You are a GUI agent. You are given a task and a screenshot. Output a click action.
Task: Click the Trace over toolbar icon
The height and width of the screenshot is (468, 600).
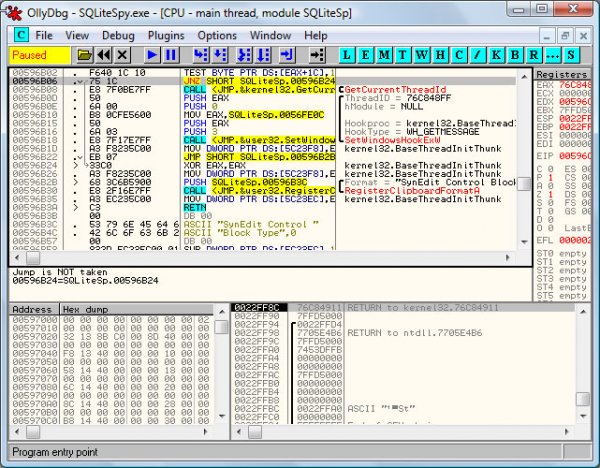(263, 55)
